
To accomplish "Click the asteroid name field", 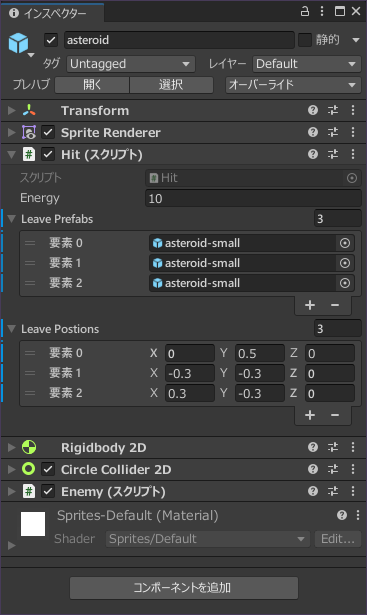I will click(179, 40).
